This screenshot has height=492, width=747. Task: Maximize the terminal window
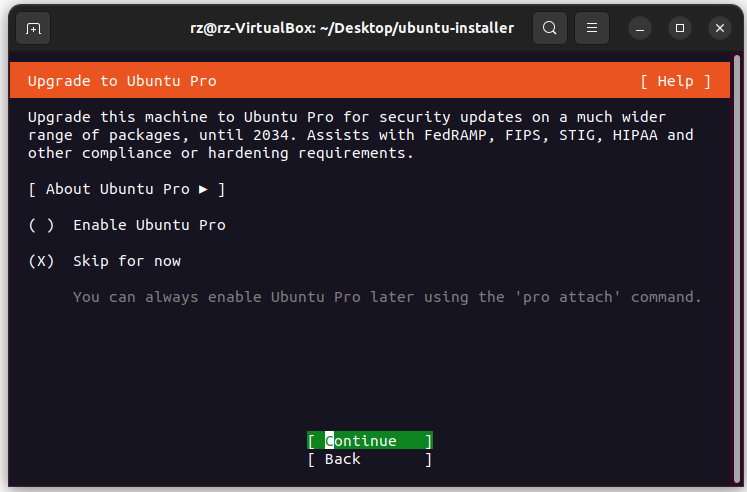pos(680,28)
